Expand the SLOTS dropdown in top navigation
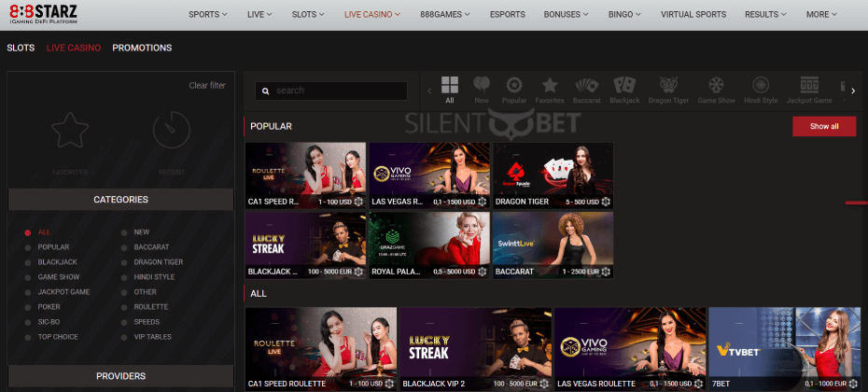The width and height of the screenshot is (868, 392). click(x=308, y=14)
